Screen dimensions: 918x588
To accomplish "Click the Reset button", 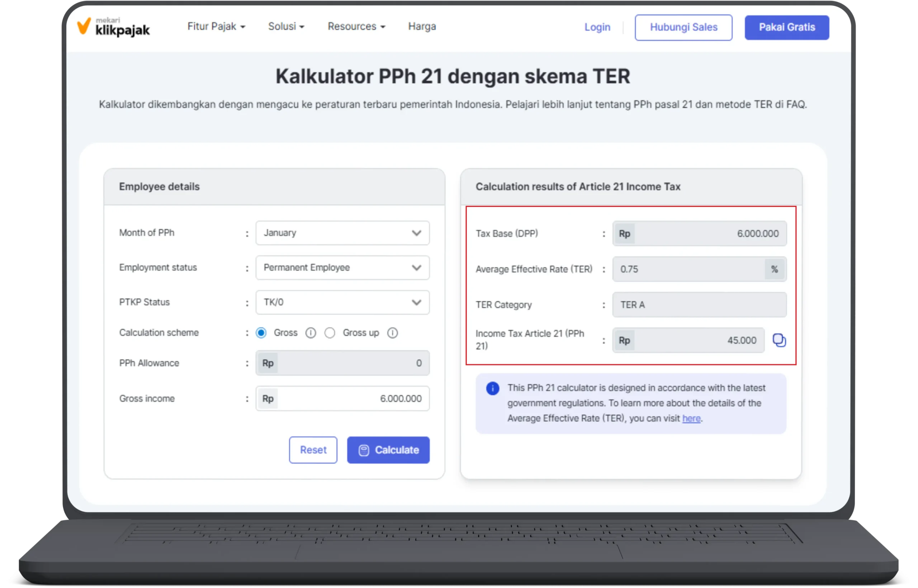I will point(313,450).
